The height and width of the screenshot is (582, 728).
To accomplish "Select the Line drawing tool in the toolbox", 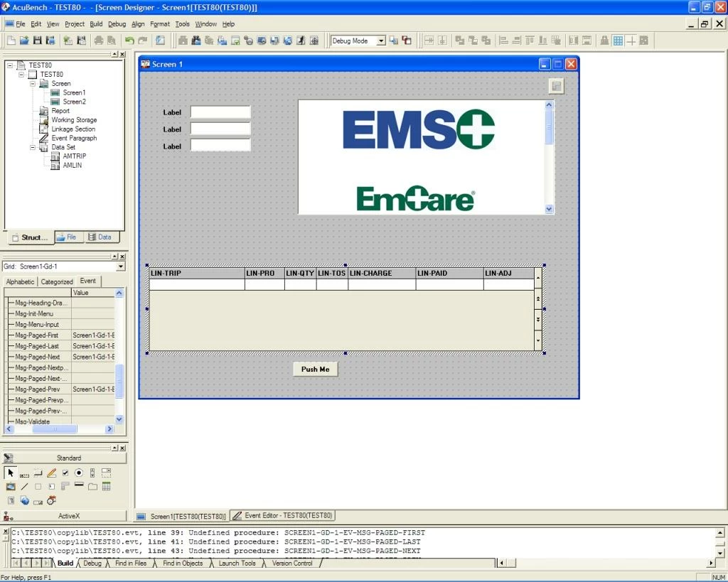I will click(24, 486).
